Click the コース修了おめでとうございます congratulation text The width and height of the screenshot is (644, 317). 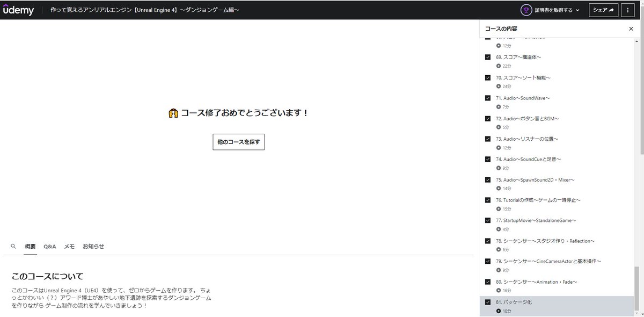click(245, 113)
